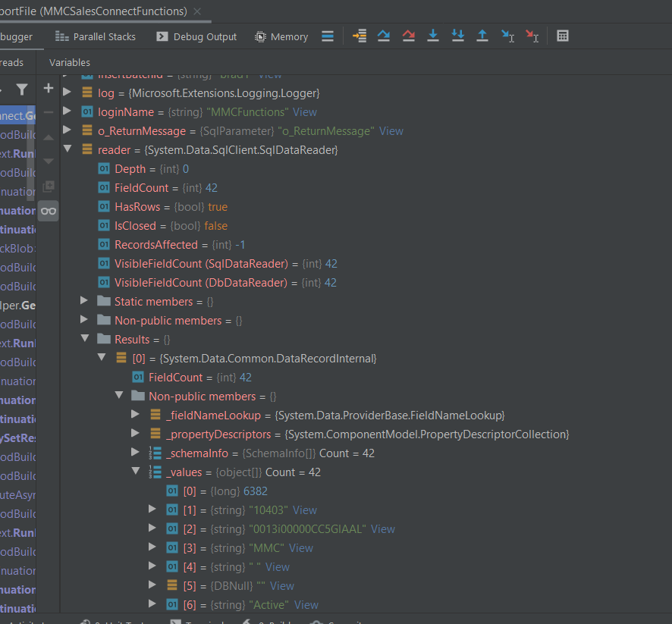Click View next to o_ReturnMessage

pyautogui.click(x=391, y=130)
